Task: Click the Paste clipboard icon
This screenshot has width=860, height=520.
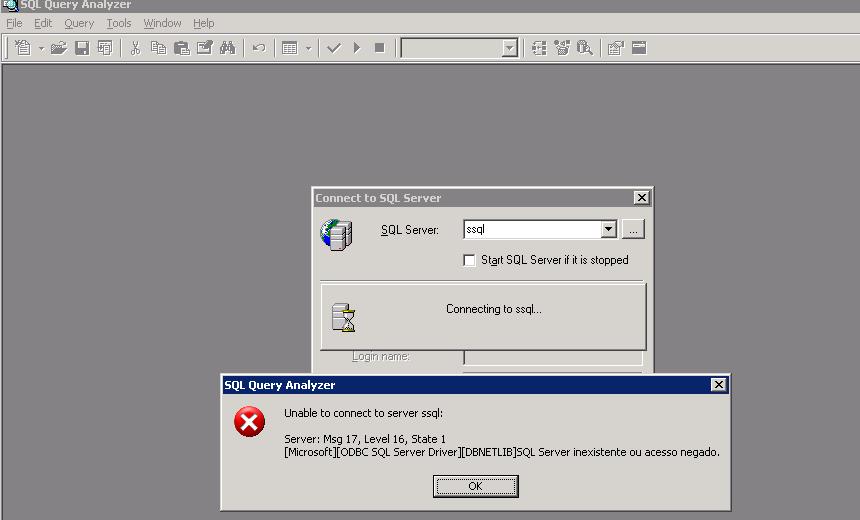Action: [x=182, y=48]
